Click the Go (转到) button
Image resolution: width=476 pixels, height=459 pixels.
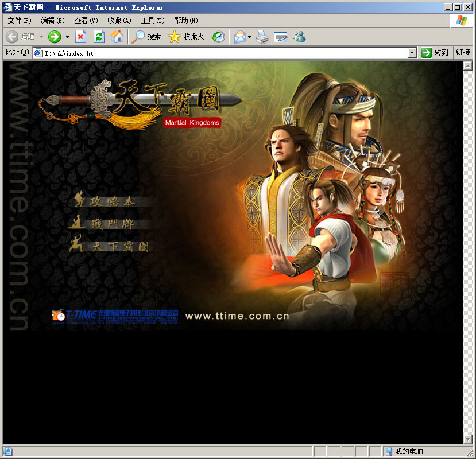(x=435, y=53)
